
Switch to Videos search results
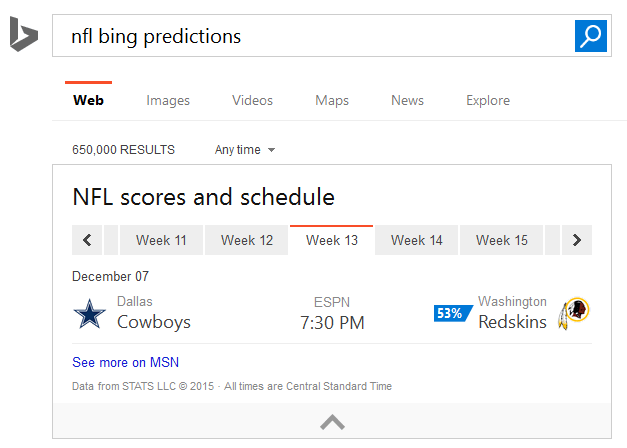(x=252, y=100)
